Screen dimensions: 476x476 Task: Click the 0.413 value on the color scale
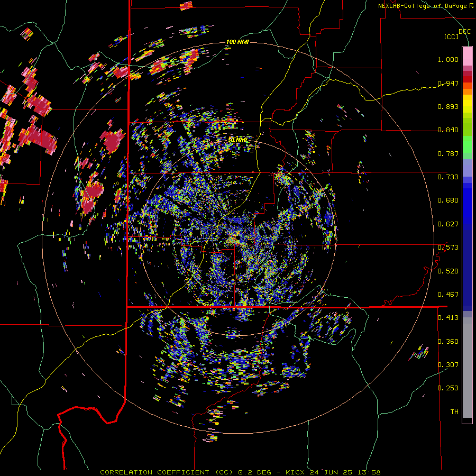pyautogui.click(x=448, y=318)
